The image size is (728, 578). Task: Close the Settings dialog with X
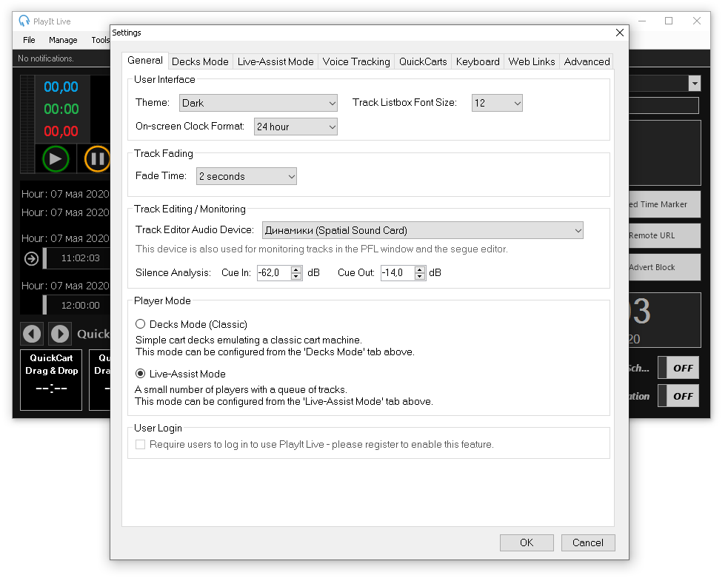coord(619,33)
